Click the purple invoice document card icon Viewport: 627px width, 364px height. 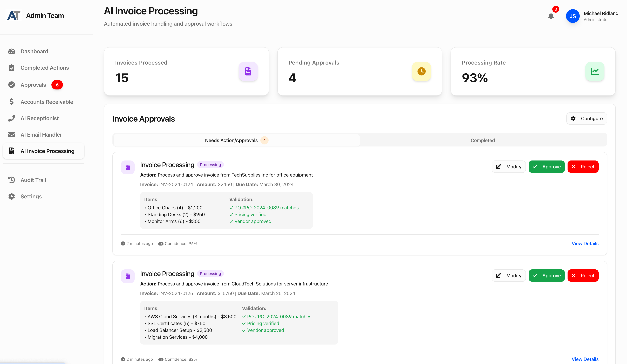tap(248, 71)
